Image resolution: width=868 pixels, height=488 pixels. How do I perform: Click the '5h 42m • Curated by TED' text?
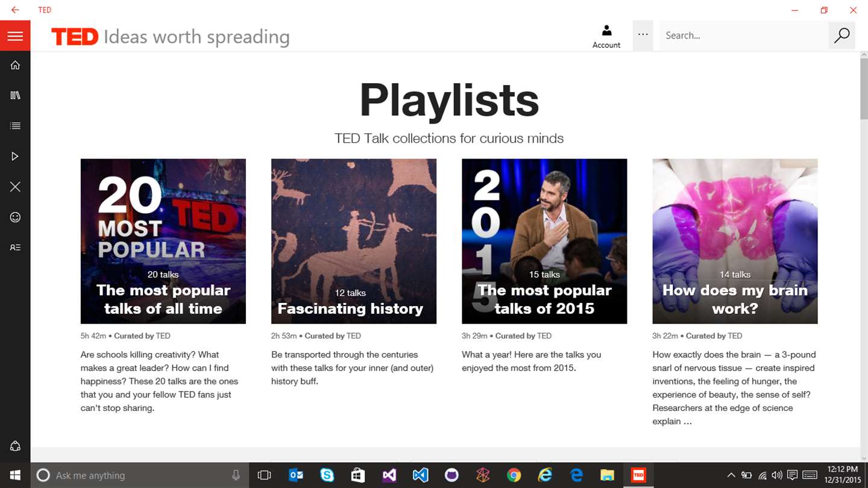125,336
